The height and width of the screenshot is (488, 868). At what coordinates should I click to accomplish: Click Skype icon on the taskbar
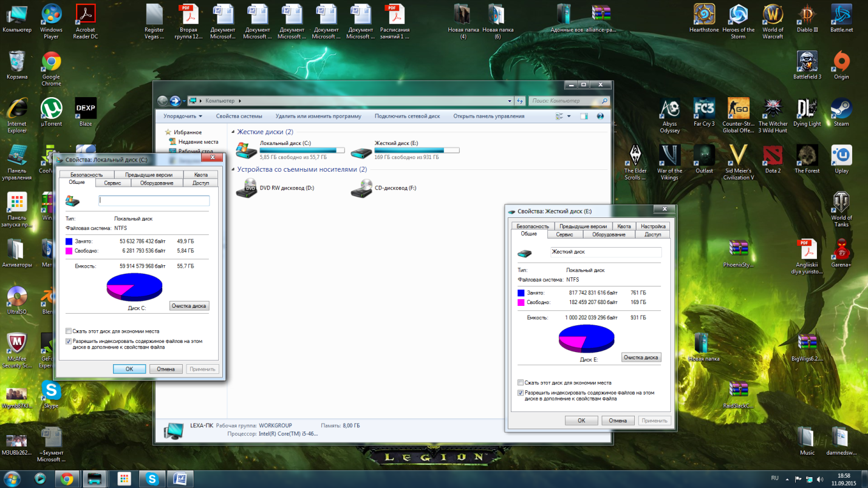[x=152, y=479]
